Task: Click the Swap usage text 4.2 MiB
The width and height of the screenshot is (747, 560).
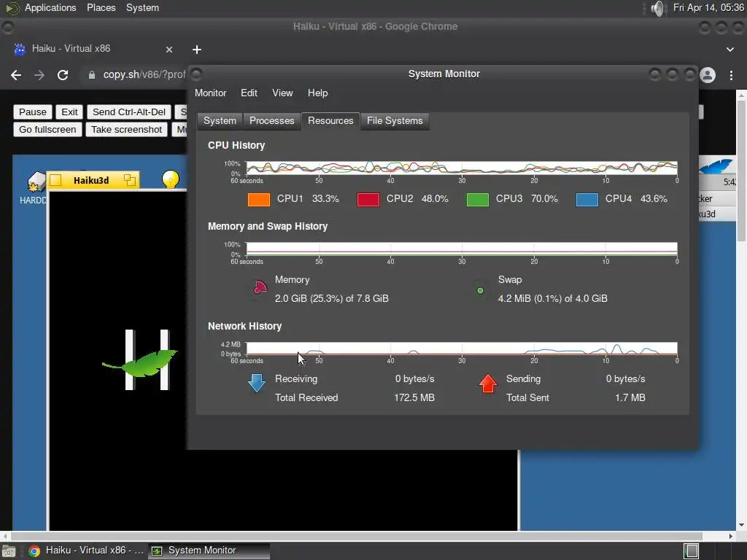Action: click(x=553, y=298)
